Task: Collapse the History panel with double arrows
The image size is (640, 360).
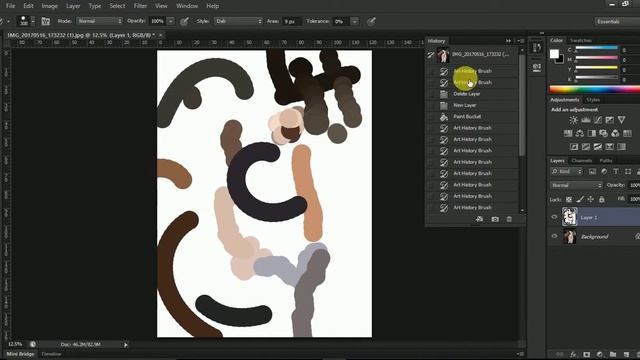Action: tap(508, 41)
